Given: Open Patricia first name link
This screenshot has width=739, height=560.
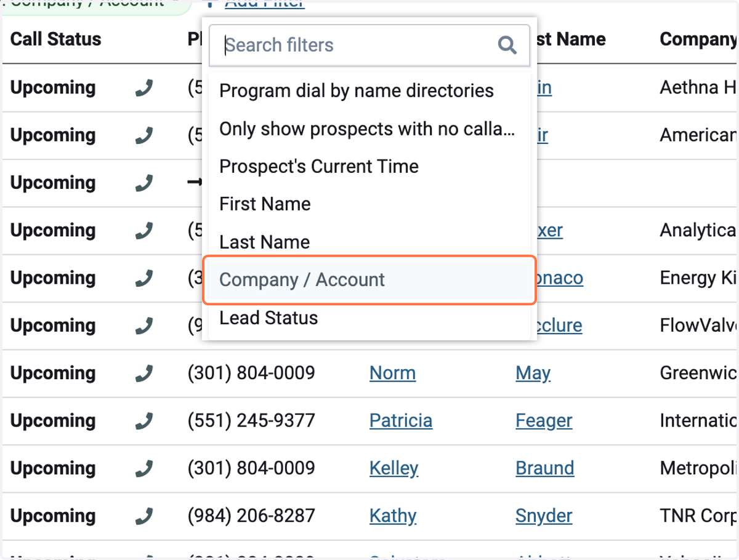Looking at the screenshot, I should (401, 421).
